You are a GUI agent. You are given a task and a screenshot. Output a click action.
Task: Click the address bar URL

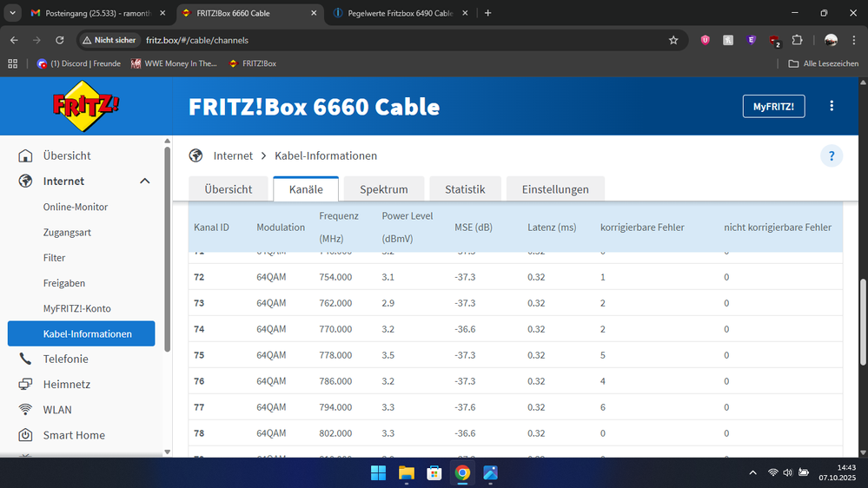[197, 41]
